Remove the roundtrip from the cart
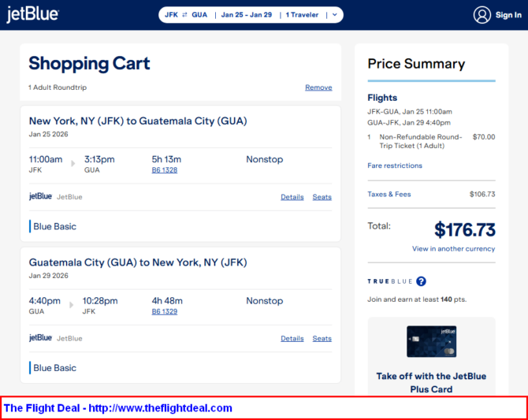Viewport: 528px width, 420px height. pyautogui.click(x=318, y=87)
